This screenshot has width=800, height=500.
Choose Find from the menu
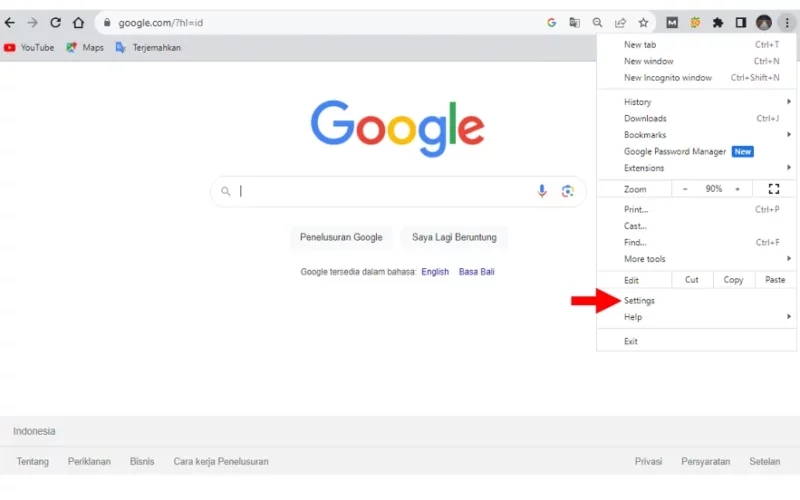pyautogui.click(x=696, y=242)
